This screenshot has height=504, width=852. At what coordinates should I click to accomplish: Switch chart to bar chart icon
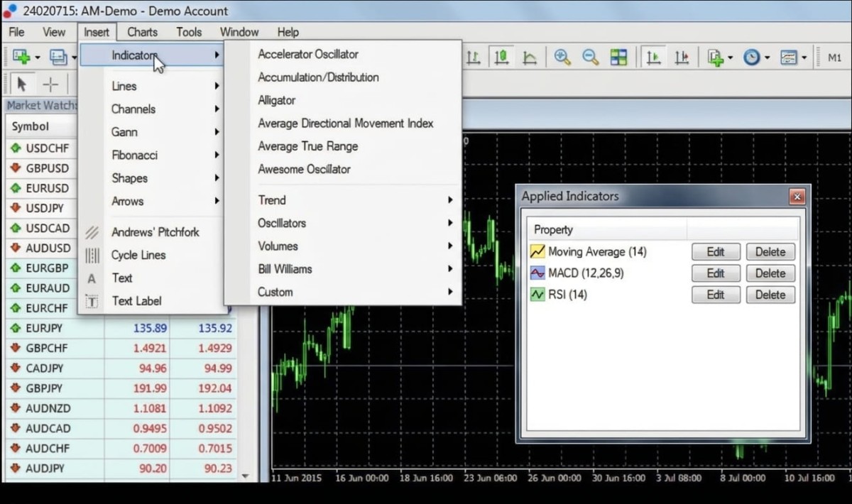tap(474, 57)
